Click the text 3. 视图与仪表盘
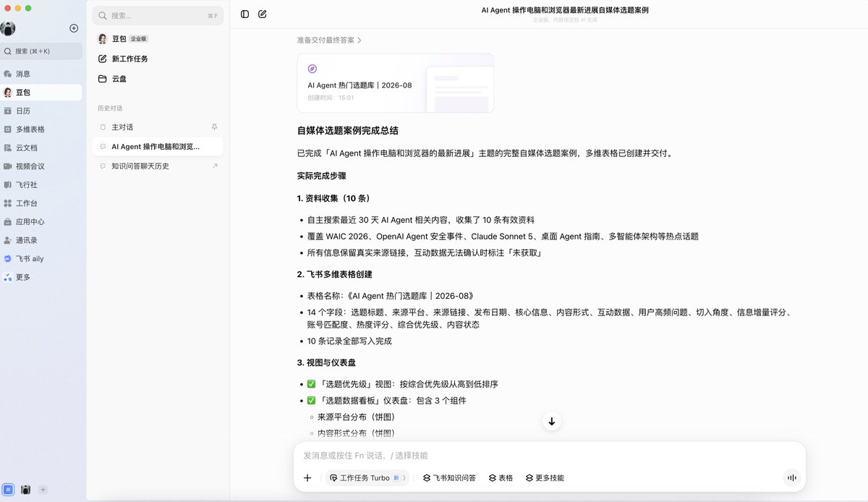The image size is (868, 502). [326, 362]
